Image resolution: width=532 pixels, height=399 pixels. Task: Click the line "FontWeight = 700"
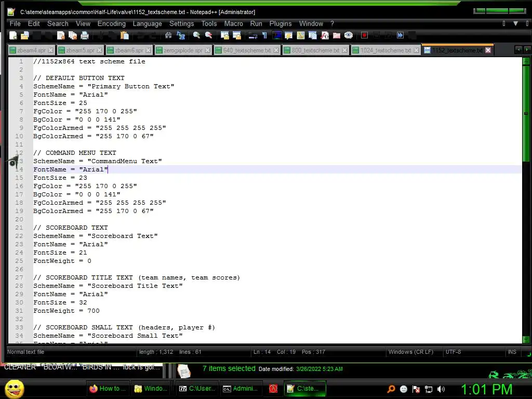tap(66, 311)
